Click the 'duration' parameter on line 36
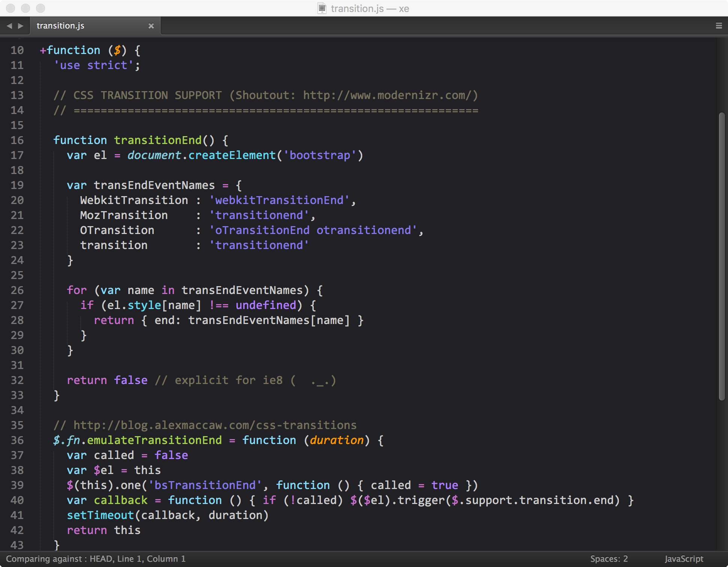 337,440
